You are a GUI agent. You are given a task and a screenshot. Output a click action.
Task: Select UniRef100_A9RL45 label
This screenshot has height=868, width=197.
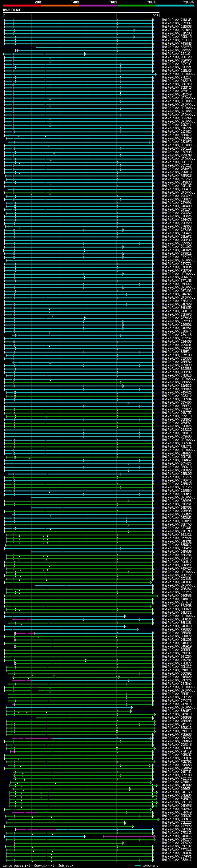tap(177, 37)
